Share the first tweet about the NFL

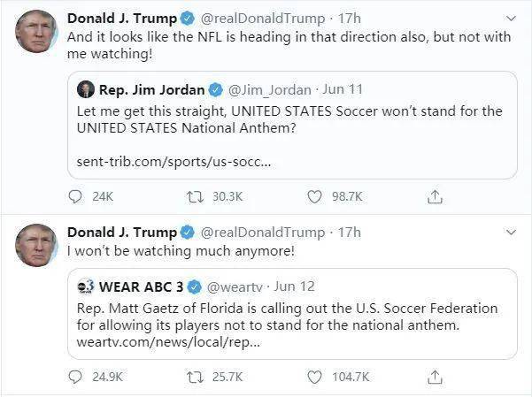tap(435, 196)
